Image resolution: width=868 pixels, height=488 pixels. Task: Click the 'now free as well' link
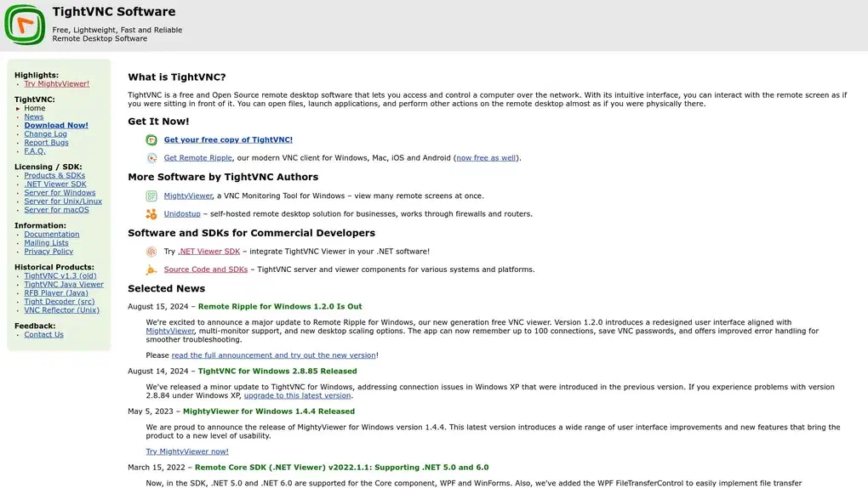(x=485, y=157)
